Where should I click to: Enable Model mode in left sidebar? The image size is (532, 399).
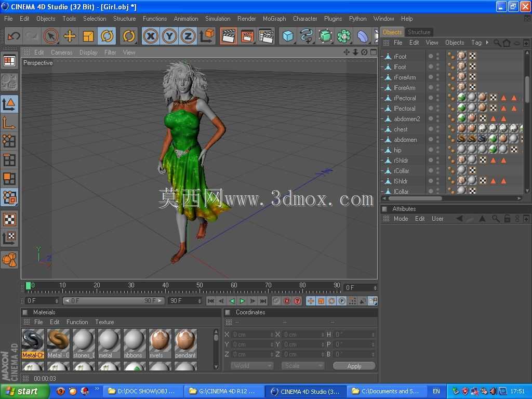click(x=9, y=104)
